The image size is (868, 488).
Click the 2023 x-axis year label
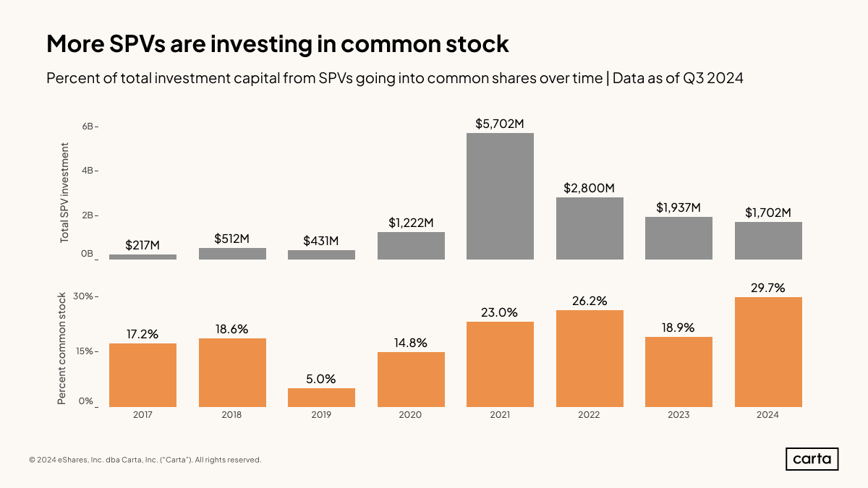pos(678,415)
